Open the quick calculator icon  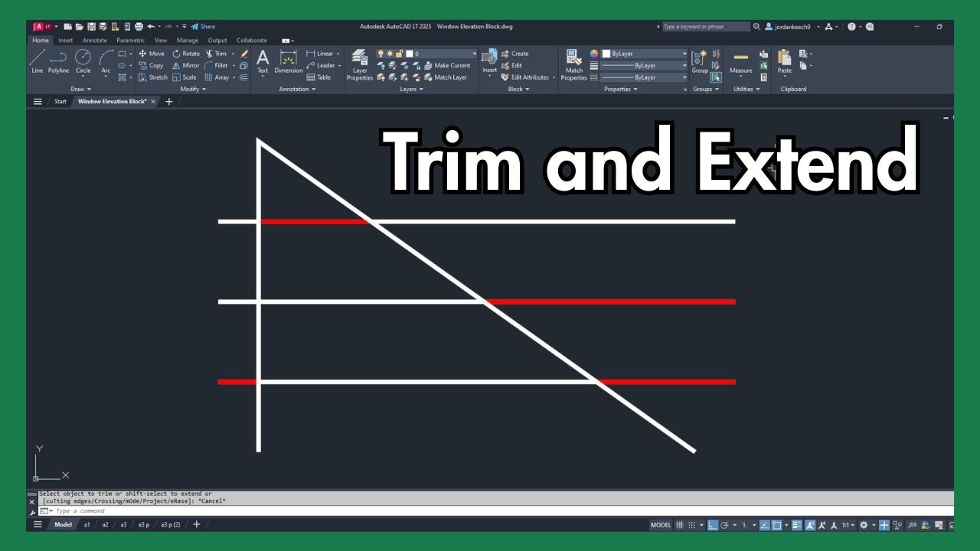click(763, 77)
